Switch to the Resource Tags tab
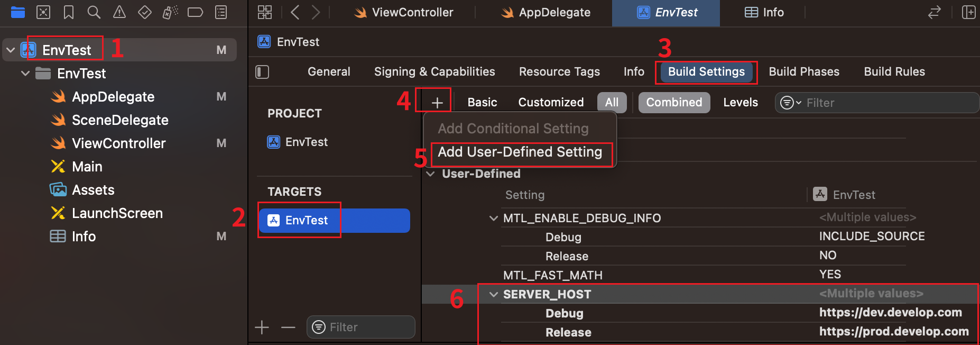This screenshot has width=980, height=345. coord(559,72)
